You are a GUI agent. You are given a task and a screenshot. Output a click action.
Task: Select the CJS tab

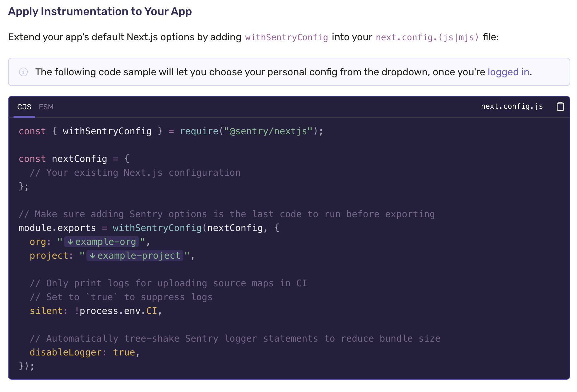pos(24,107)
